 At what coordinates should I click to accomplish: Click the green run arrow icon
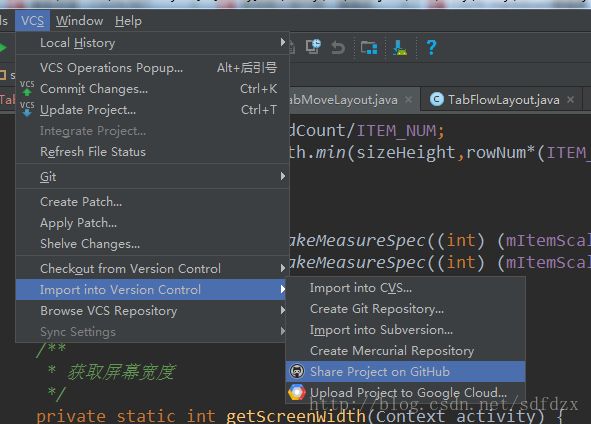[3, 48]
